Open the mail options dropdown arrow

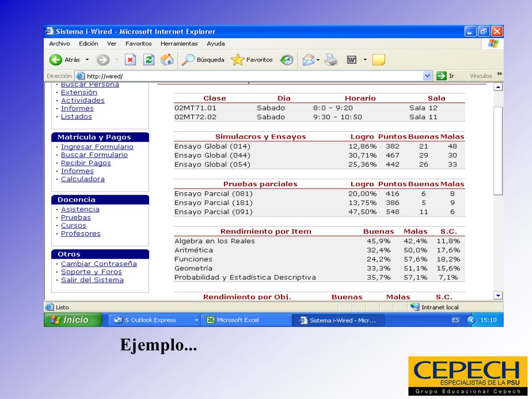[x=318, y=60]
